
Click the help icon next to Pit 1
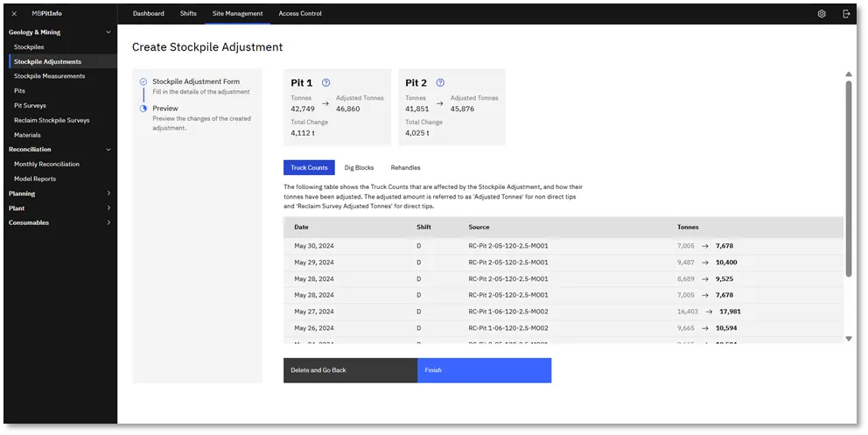coord(326,82)
